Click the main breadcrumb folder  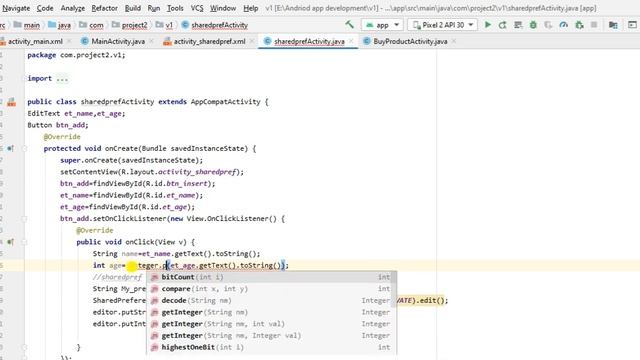[x=27, y=25]
